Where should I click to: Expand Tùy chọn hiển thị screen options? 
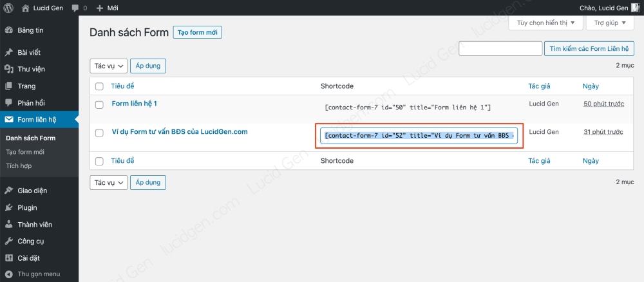click(x=546, y=23)
